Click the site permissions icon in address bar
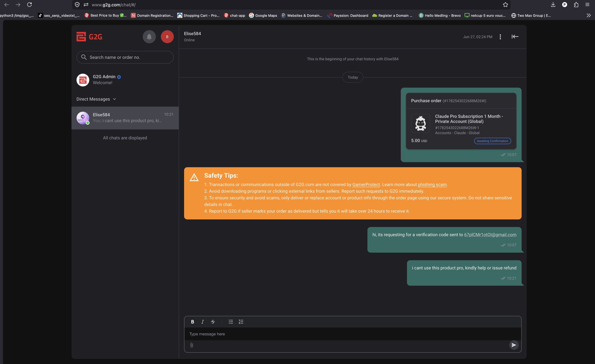The width and height of the screenshot is (595, 364). tap(86, 5)
